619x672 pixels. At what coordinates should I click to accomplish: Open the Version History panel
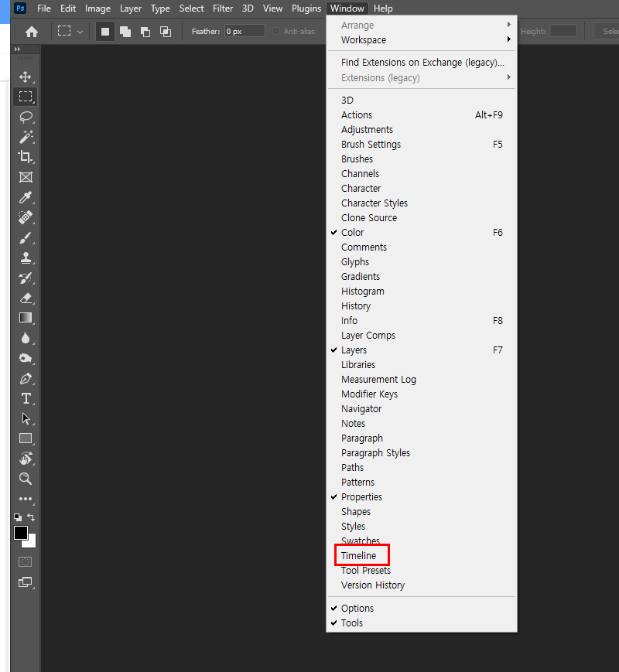coord(421,585)
